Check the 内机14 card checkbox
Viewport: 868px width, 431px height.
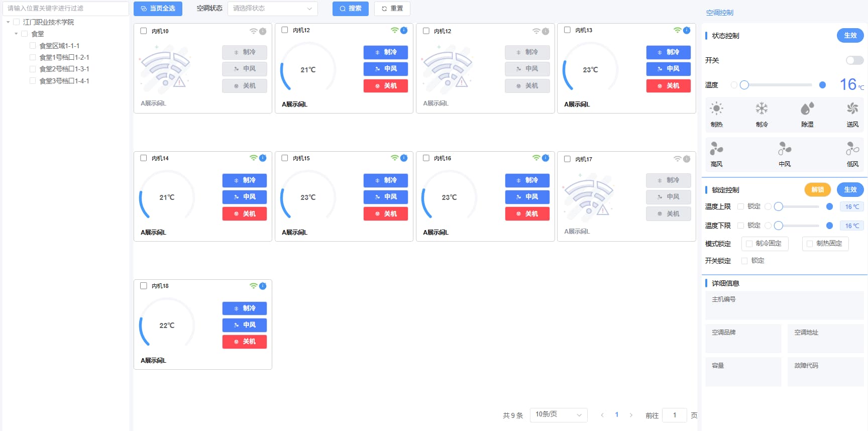click(x=144, y=158)
